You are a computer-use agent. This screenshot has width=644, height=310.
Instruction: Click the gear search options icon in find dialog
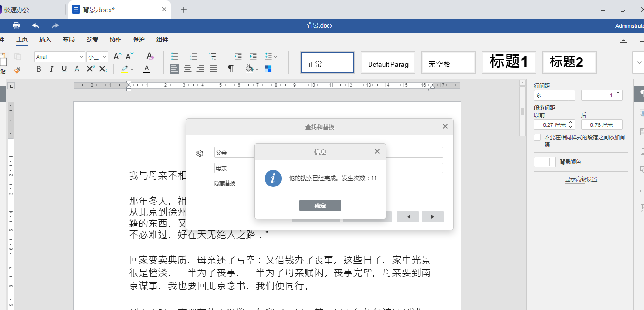(200, 153)
